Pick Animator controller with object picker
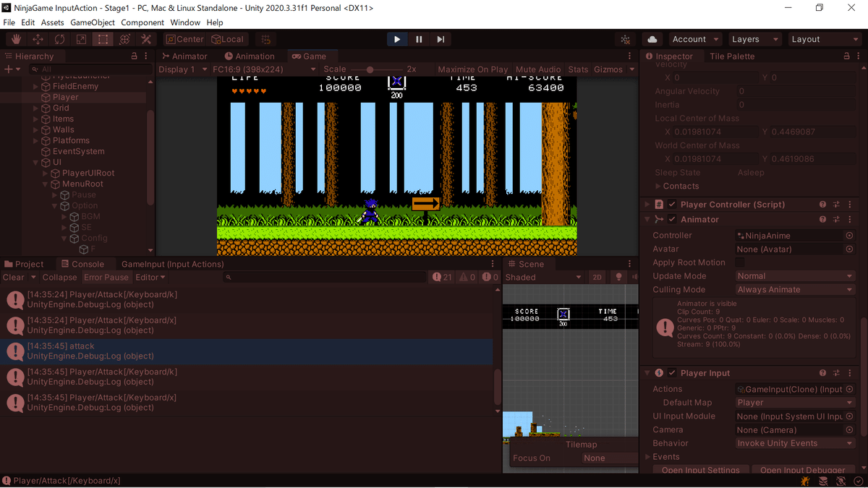This screenshot has width=868, height=488. click(849, 236)
